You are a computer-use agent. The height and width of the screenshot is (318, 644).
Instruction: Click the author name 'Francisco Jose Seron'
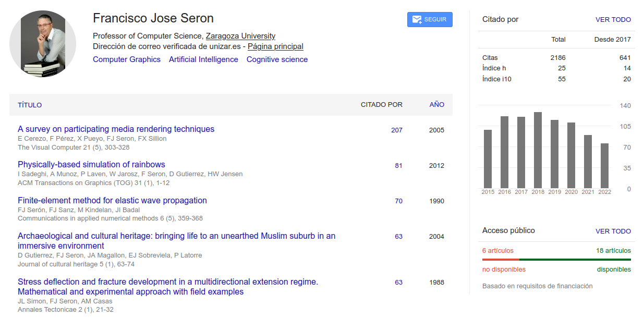pos(153,18)
